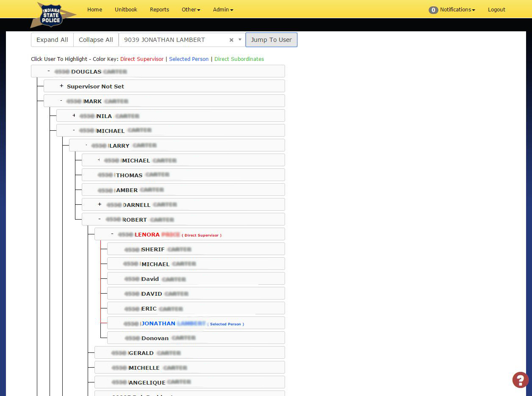Click the Jump To User button
Screen dimensions: 532x396
[272, 40]
